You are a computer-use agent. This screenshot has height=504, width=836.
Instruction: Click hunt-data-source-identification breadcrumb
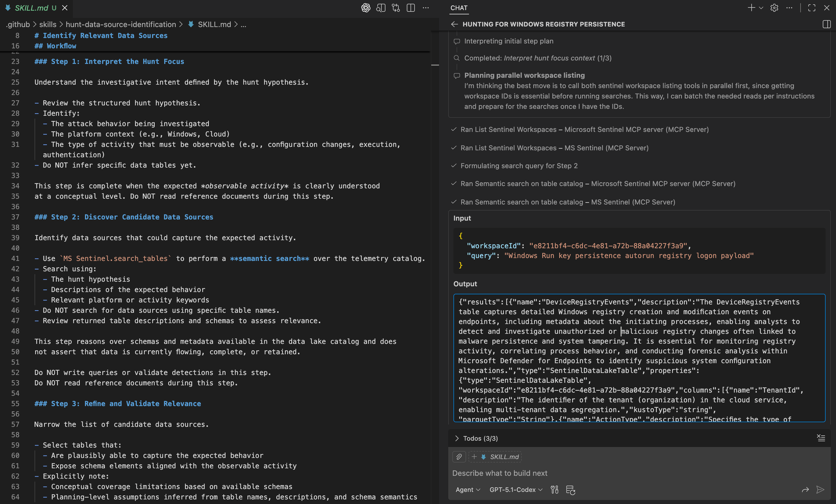click(x=121, y=25)
